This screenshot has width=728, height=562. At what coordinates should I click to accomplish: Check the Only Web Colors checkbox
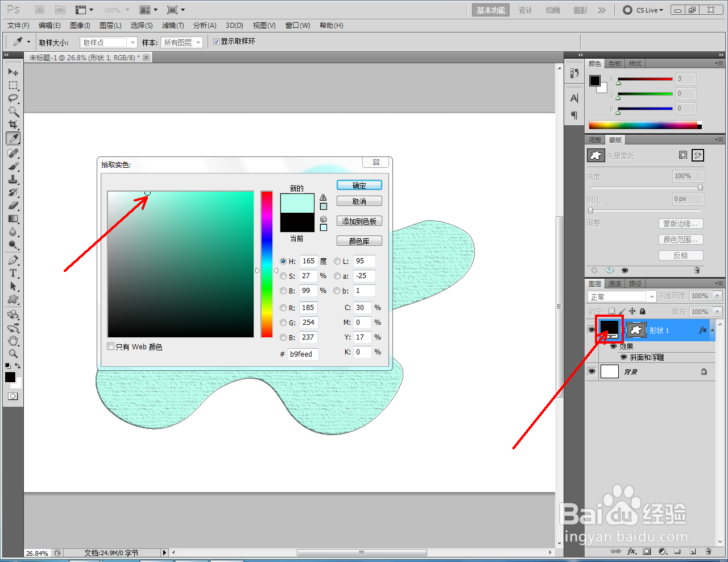click(111, 346)
